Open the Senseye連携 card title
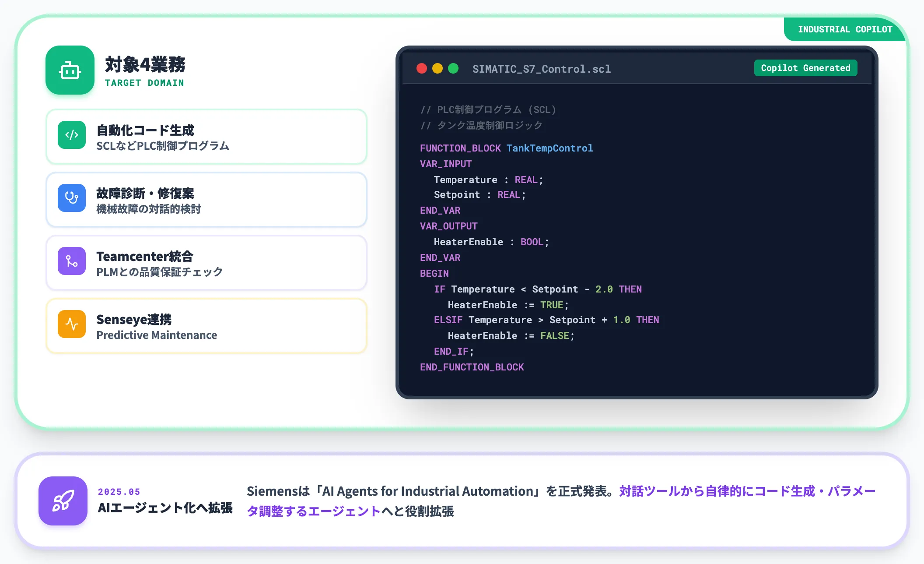924x564 pixels. pos(134,319)
